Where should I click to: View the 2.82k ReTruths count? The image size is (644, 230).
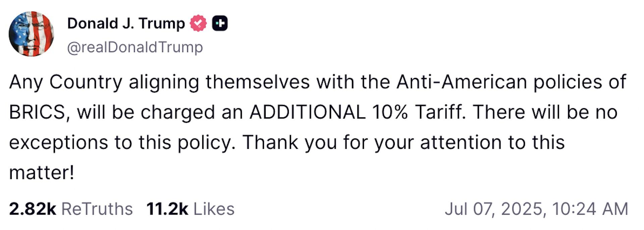click(33, 209)
